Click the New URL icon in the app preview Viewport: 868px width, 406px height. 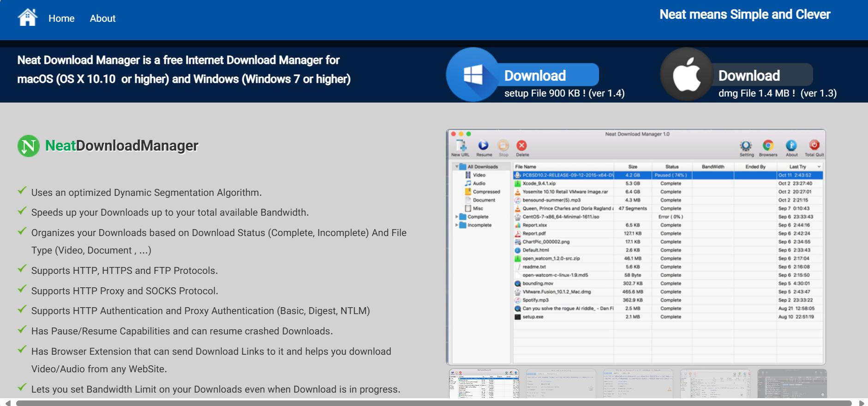coord(461,147)
